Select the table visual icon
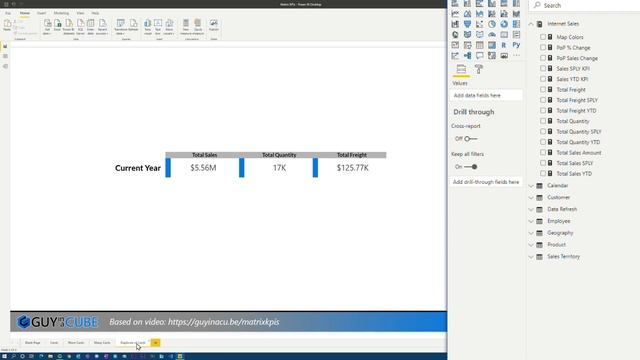 [x=480, y=45]
